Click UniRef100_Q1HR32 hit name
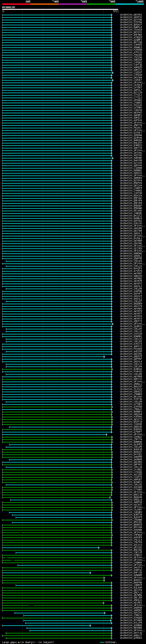146x644 pixels. 131,326
